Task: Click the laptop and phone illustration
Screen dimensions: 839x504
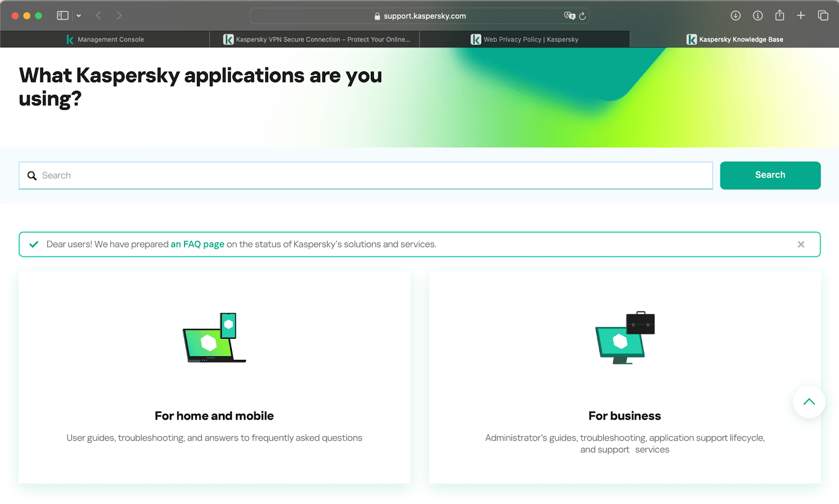Action: (214, 338)
